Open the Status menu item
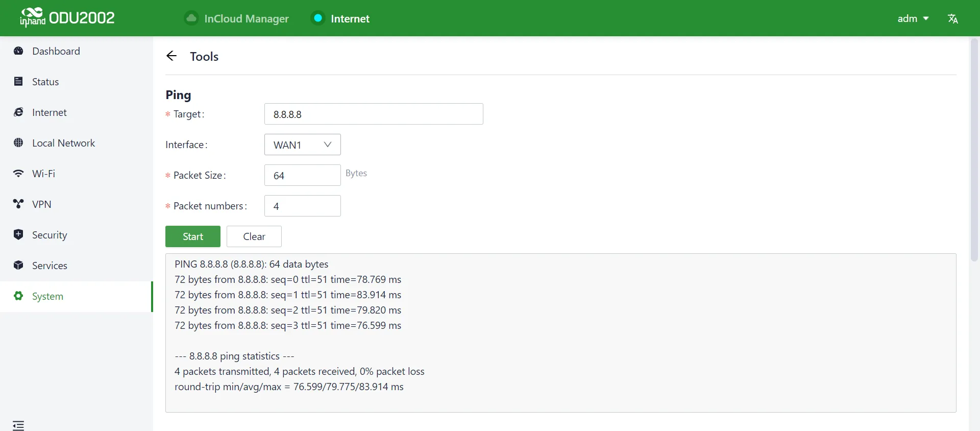Screen dimensions: 980x431 pyautogui.click(x=77, y=82)
